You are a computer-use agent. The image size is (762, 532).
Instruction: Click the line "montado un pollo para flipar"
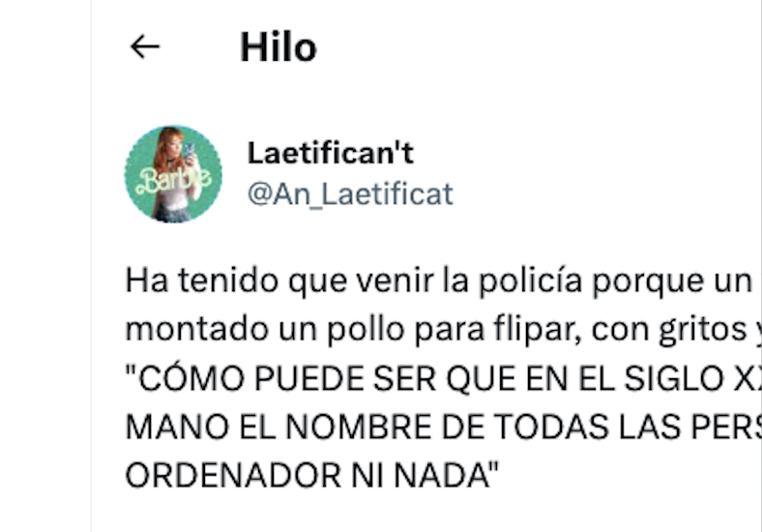[443, 330]
